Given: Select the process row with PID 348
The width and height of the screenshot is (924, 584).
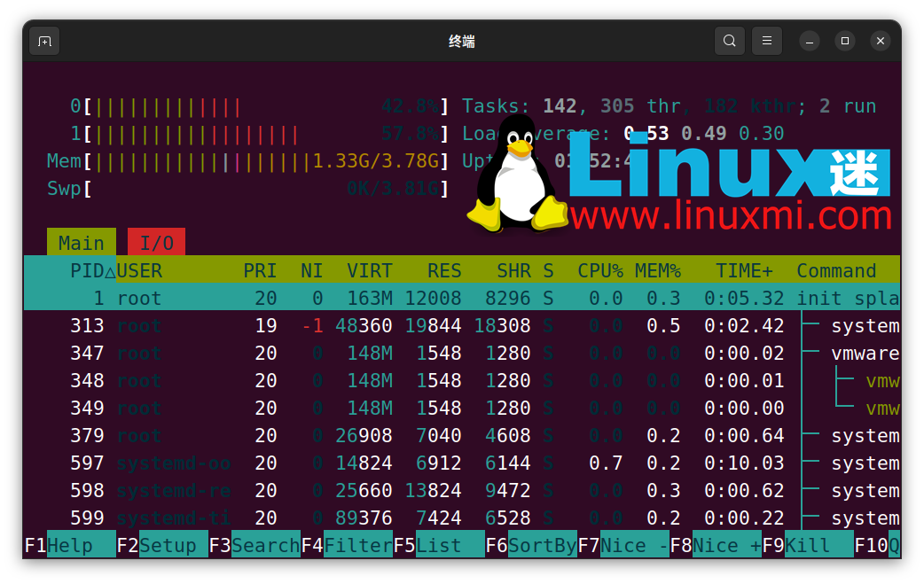Looking at the screenshot, I should coord(462,381).
